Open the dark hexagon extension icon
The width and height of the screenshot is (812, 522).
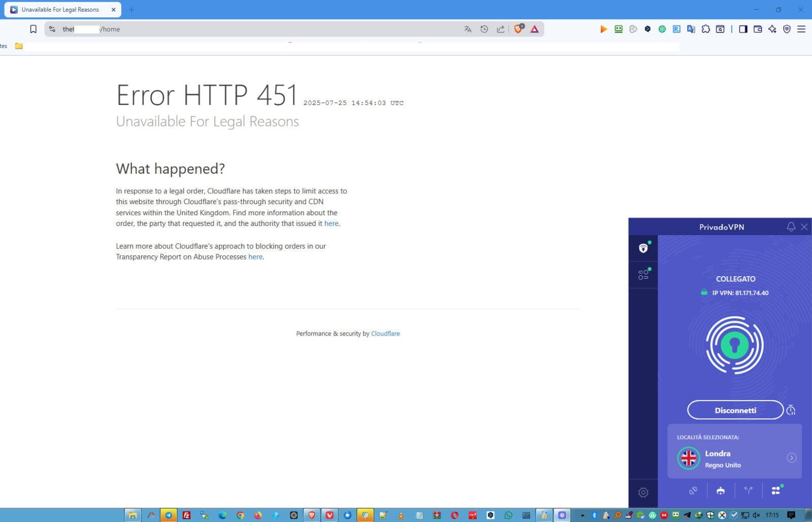coord(648,29)
